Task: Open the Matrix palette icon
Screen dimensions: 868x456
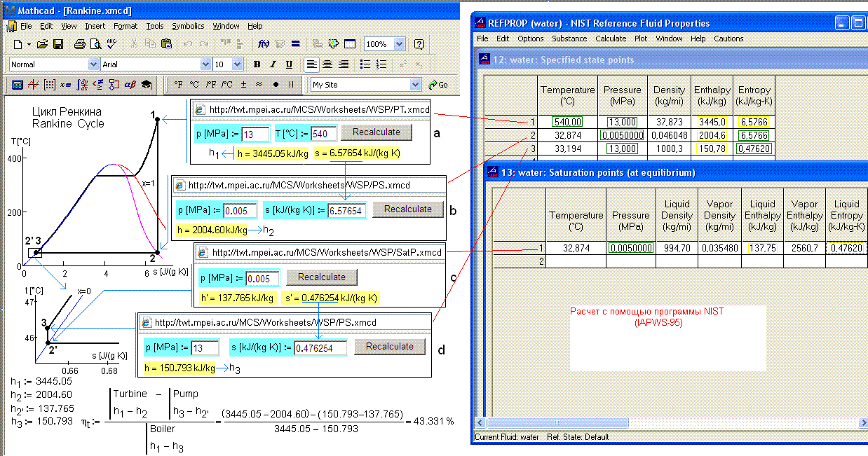Action: (50, 85)
